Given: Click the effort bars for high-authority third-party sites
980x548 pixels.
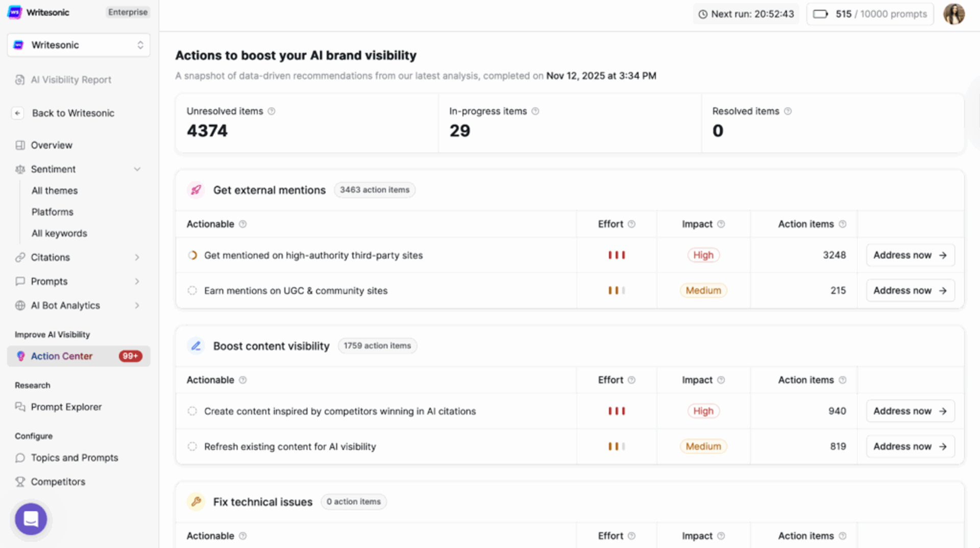Looking at the screenshot, I should 617,255.
